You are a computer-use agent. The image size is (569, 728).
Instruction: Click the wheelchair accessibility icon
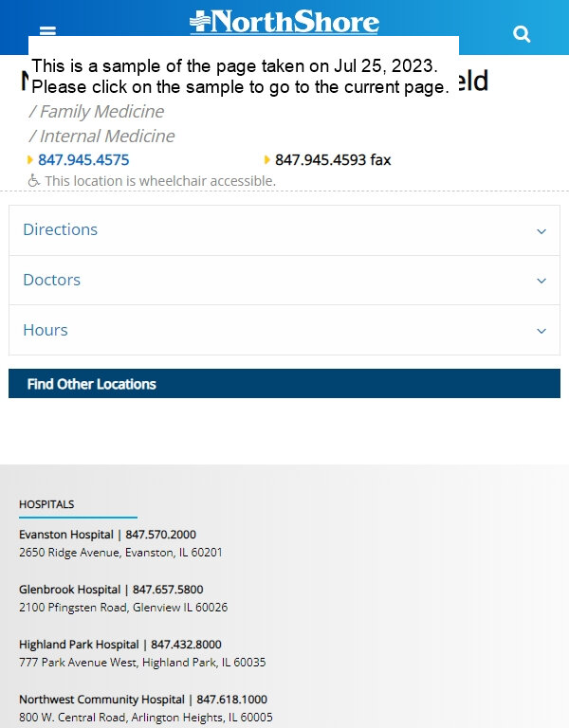[x=33, y=181]
